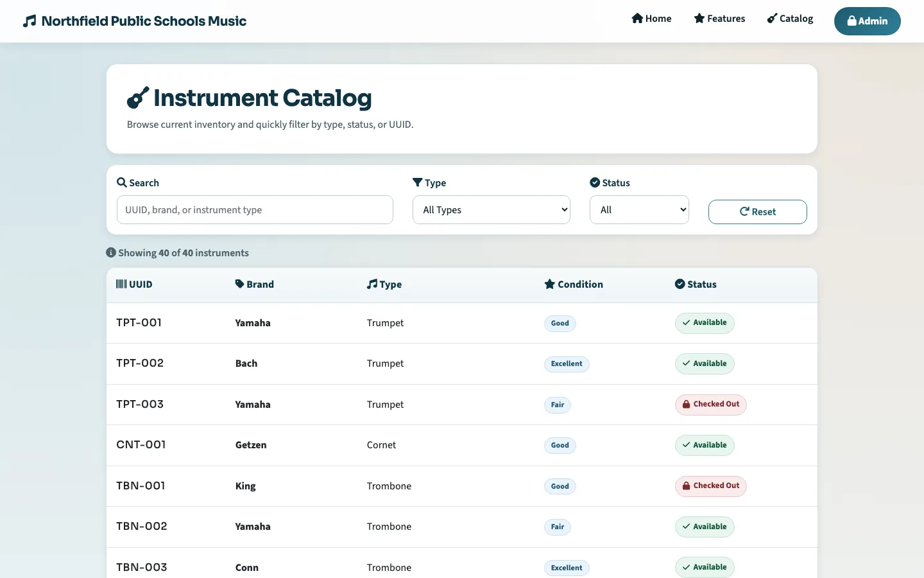The width and height of the screenshot is (924, 578).
Task: Click the Brand column header label
Action: (x=260, y=285)
